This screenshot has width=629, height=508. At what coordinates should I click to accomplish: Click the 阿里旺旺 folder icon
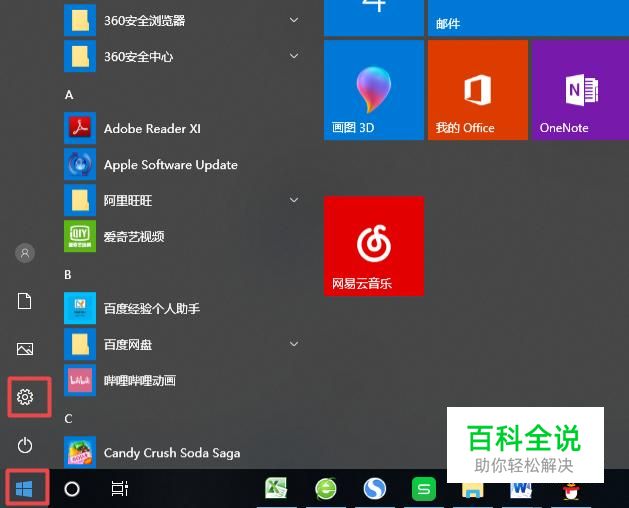[x=80, y=200]
